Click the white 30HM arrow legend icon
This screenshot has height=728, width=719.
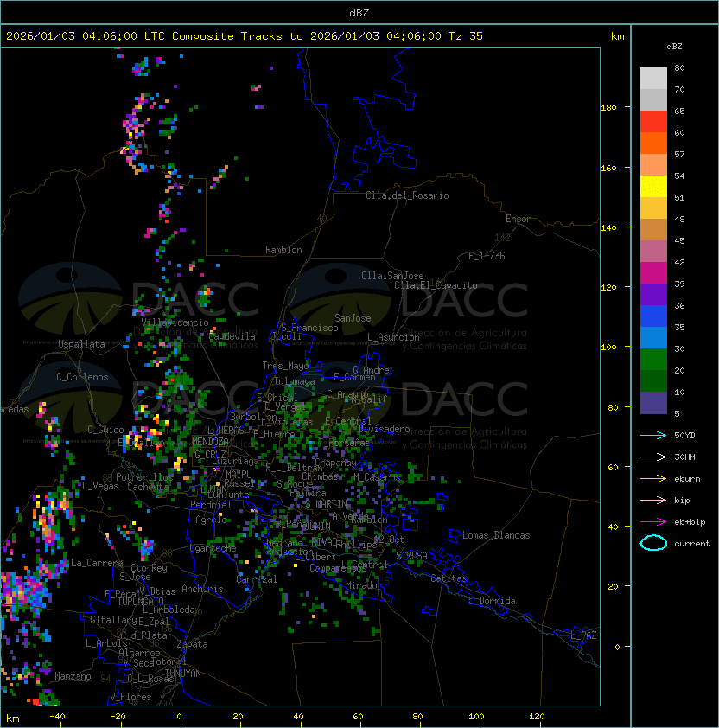(653, 457)
